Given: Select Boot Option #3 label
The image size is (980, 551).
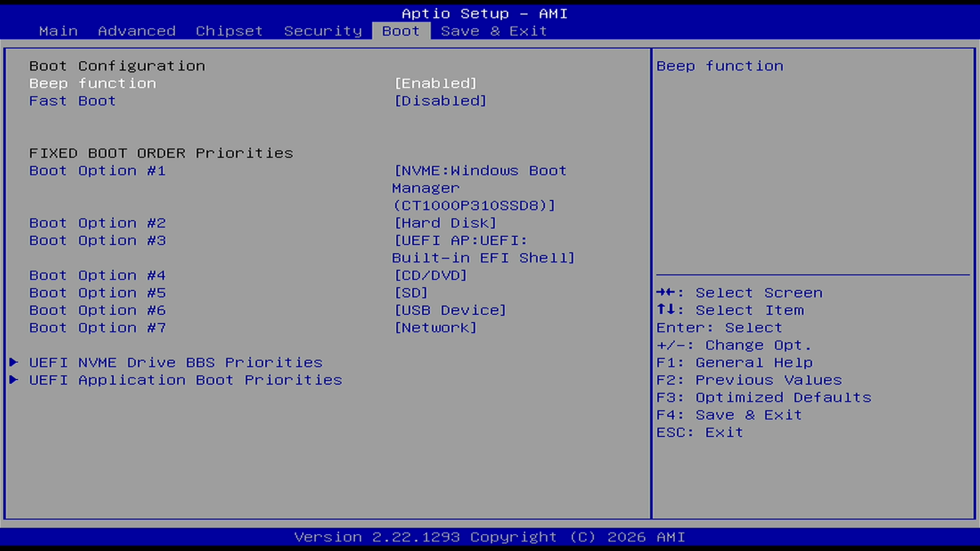Looking at the screenshot, I should (x=97, y=241).
